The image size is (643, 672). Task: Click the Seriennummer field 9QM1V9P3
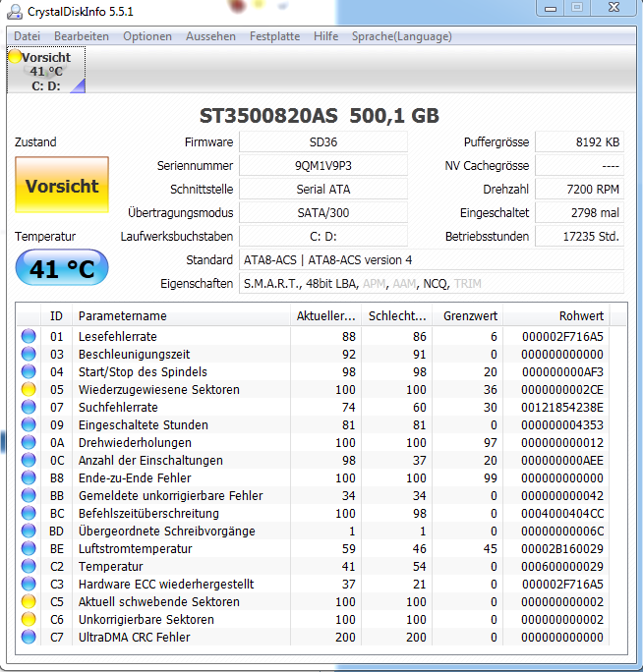323,165
